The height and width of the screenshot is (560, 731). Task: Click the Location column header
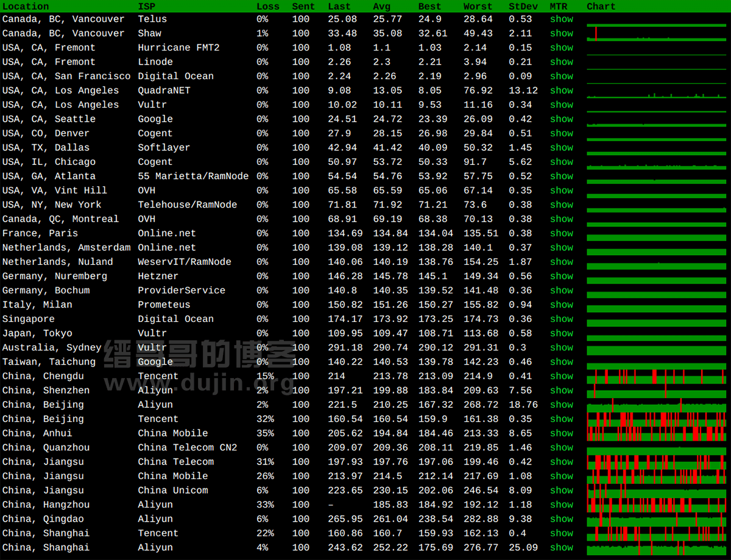coord(26,7)
